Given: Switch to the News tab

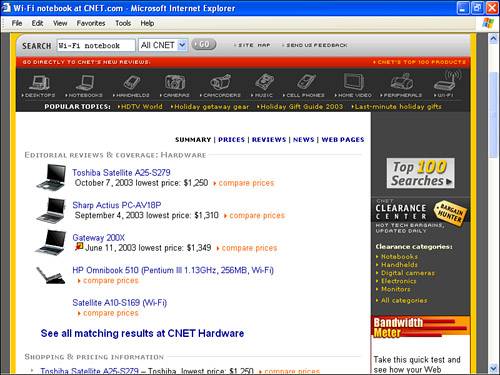Looking at the screenshot, I should point(304,140).
